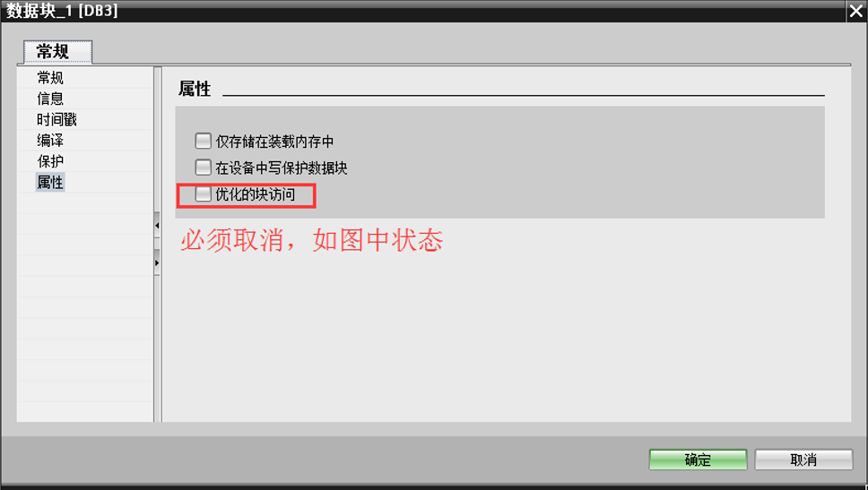
Task: Click the 优化的块访问 label text
Action: pos(256,194)
